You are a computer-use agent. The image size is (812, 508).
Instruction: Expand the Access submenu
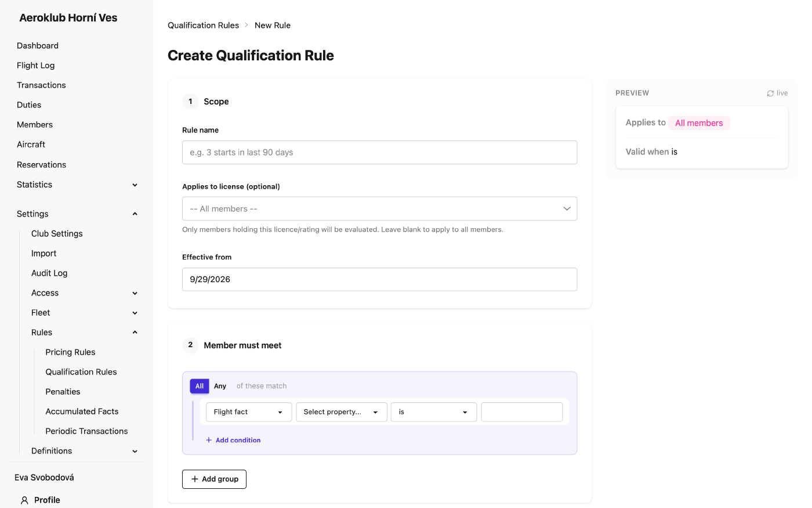tap(84, 293)
